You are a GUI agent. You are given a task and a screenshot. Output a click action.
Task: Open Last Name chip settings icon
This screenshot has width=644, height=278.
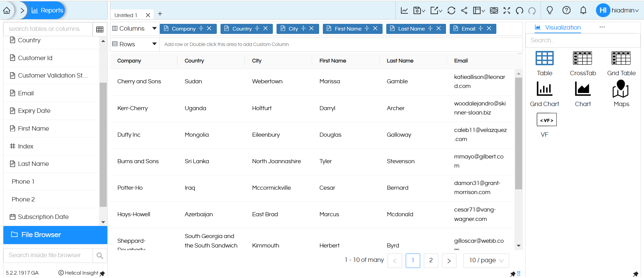pyautogui.click(x=430, y=28)
